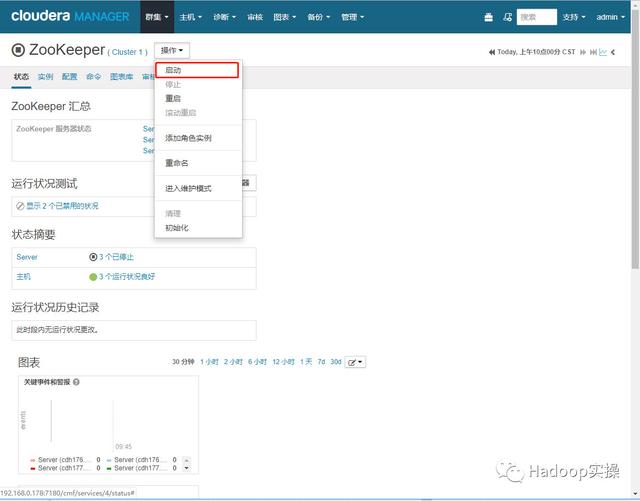Move time range forward with fast-forward icon
640x501 pixels.
tap(583, 52)
